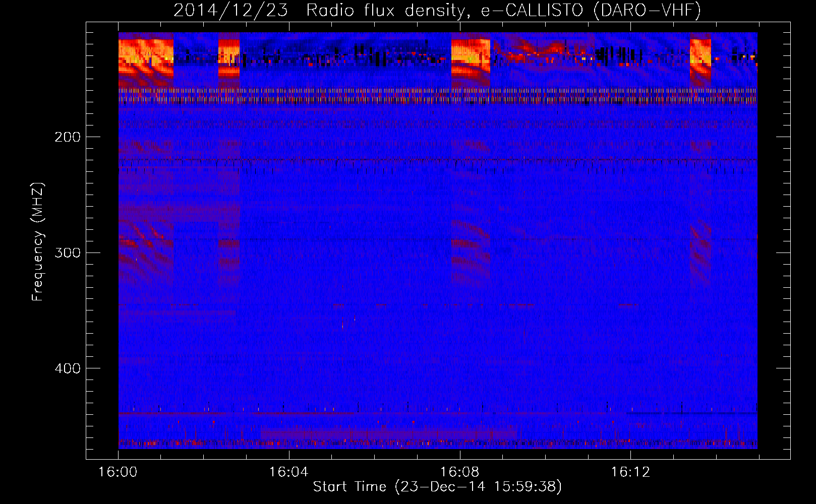The height and width of the screenshot is (504, 816).
Task: Click the 16:00 time tick label
Action: click(118, 472)
